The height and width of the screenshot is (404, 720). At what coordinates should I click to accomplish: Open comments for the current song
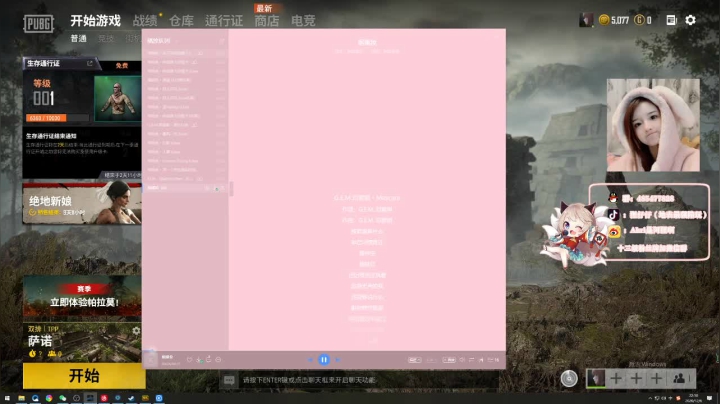pos(218,359)
